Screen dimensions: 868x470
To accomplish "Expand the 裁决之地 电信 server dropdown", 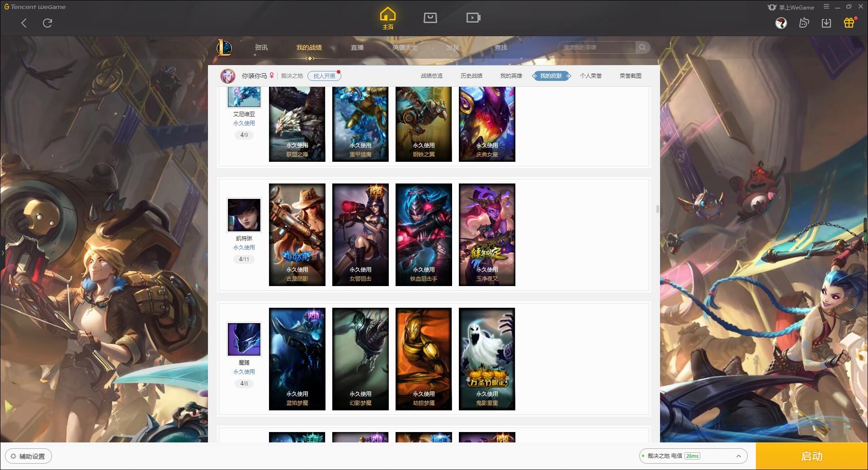I will tap(693, 456).
